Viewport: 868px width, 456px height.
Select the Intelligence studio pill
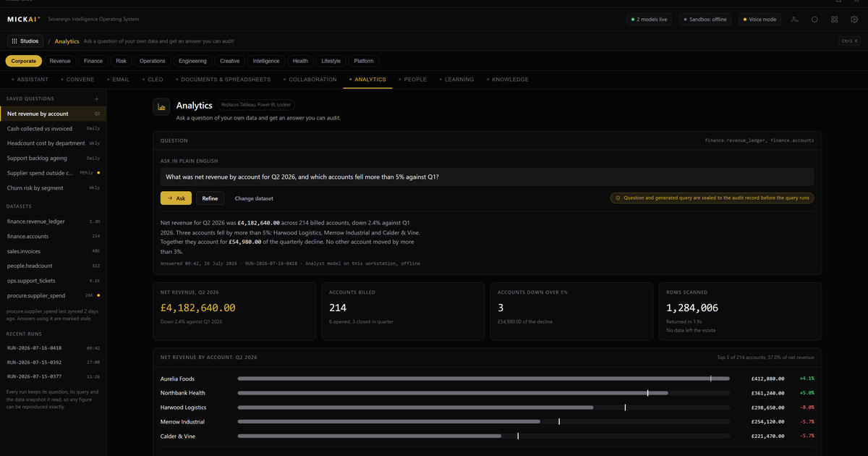266,61
